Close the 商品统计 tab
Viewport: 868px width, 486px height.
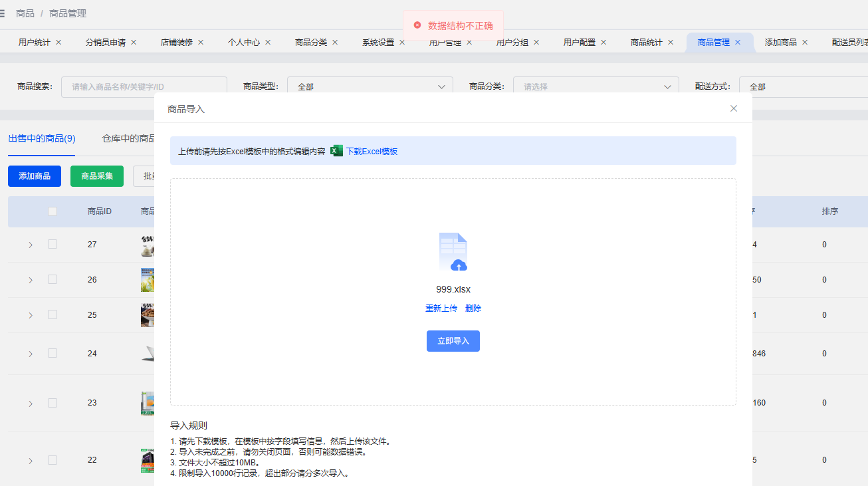(671, 43)
